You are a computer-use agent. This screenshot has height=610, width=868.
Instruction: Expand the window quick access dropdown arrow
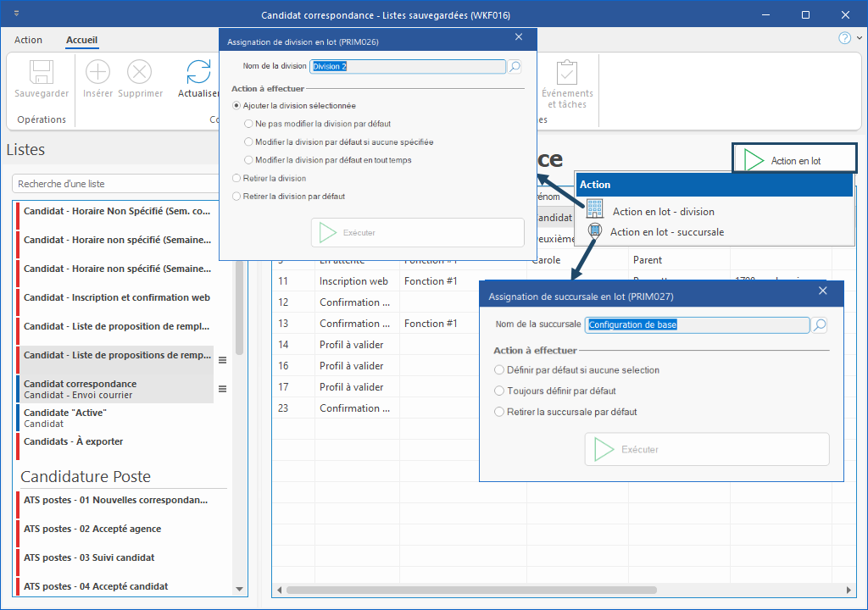pos(18,14)
